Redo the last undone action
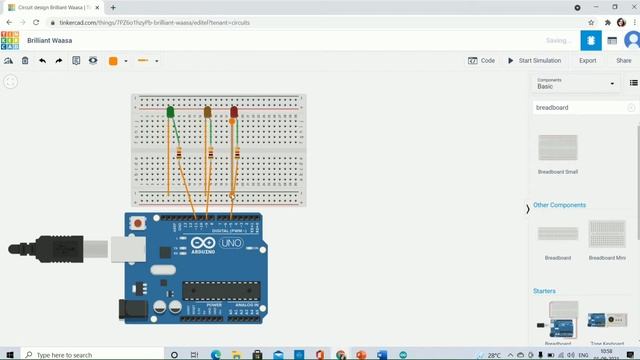640x360 pixels. coord(59,61)
